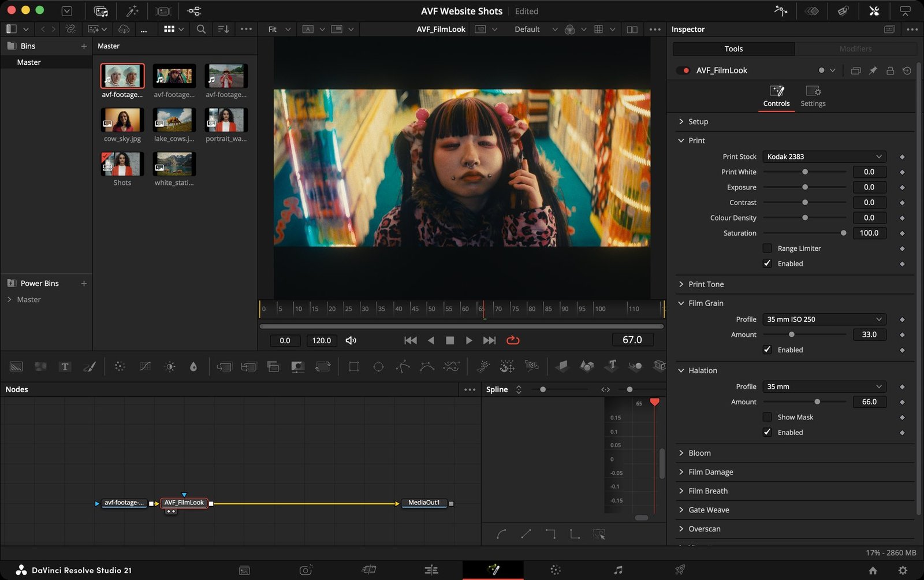Screen dimensions: 924x580
Task: Select the cow_sky.jpg thumbnail
Action: point(122,120)
